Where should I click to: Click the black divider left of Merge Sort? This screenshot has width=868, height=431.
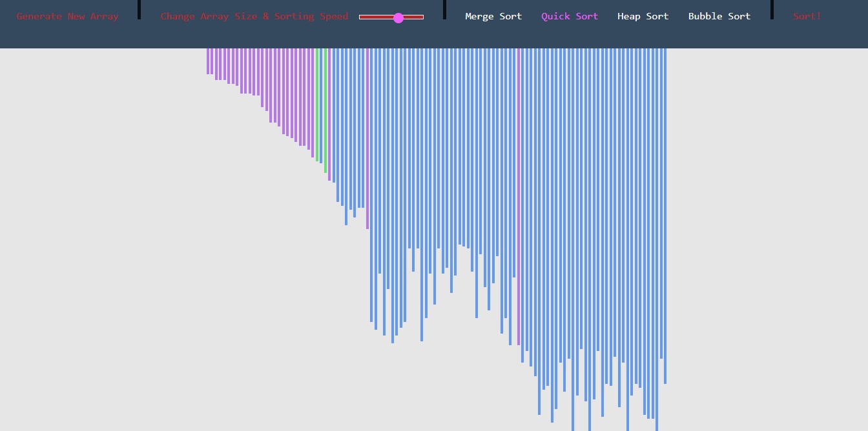[x=444, y=9]
